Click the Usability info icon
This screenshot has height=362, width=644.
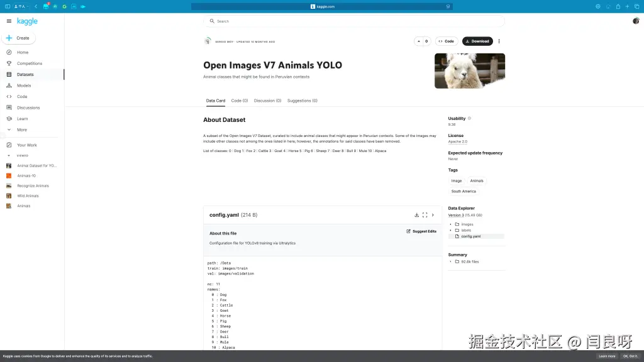coord(469,118)
